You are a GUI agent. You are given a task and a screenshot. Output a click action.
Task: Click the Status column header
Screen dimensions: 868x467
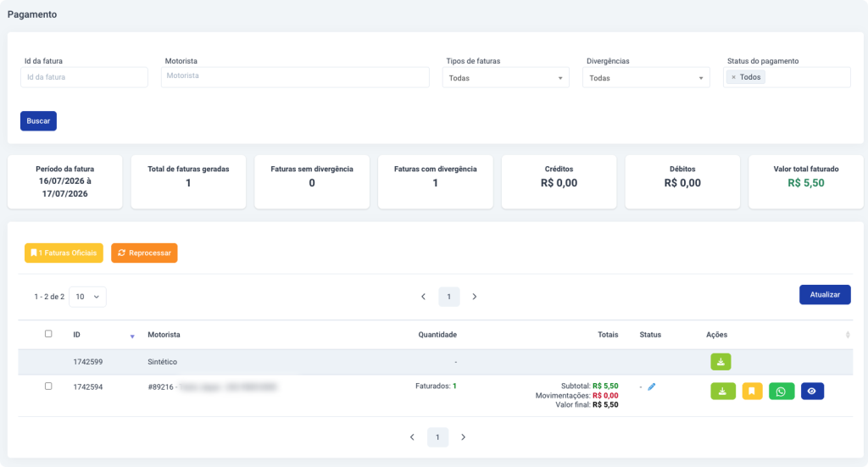(650, 335)
